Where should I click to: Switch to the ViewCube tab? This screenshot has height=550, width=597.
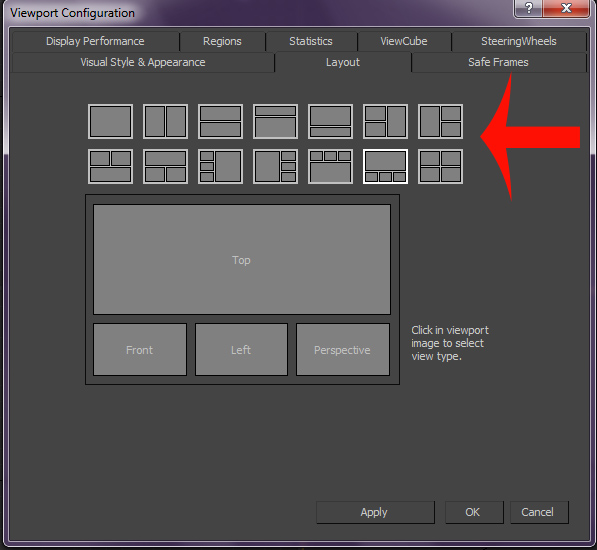(x=404, y=41)
